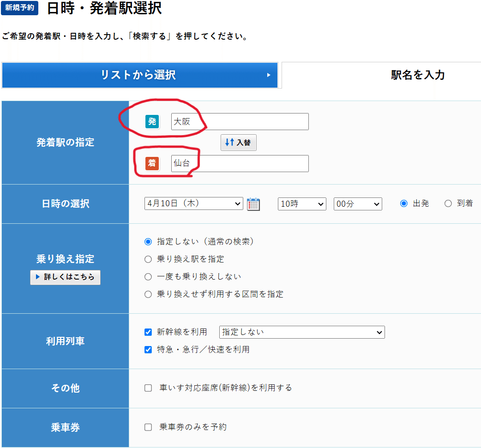Click the 日時の選択 row header
The height and width of the screenshot is (448, 481).
pos(66,204)
